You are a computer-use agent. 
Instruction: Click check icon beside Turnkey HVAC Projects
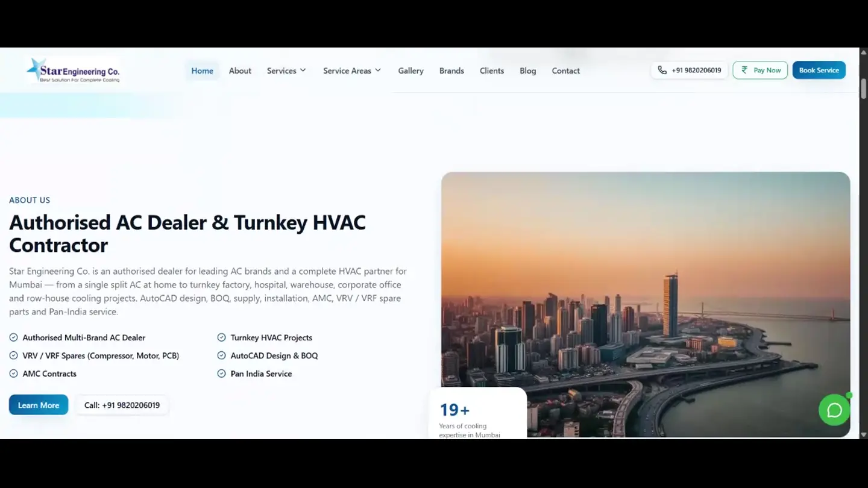[221, 337]
